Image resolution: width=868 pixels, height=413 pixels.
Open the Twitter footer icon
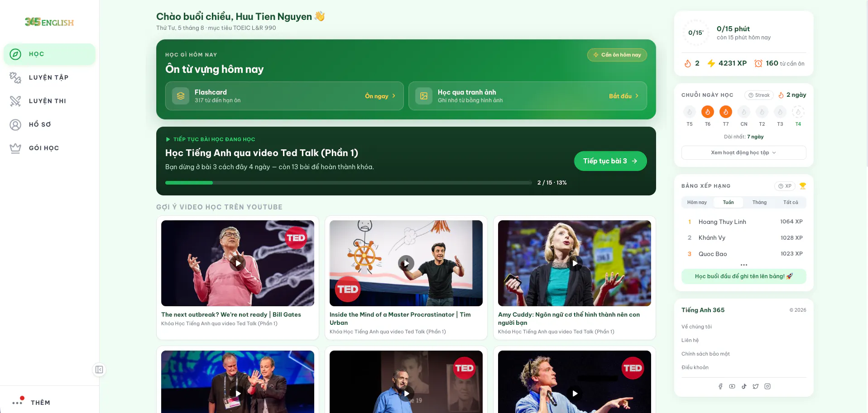[756, 386]
